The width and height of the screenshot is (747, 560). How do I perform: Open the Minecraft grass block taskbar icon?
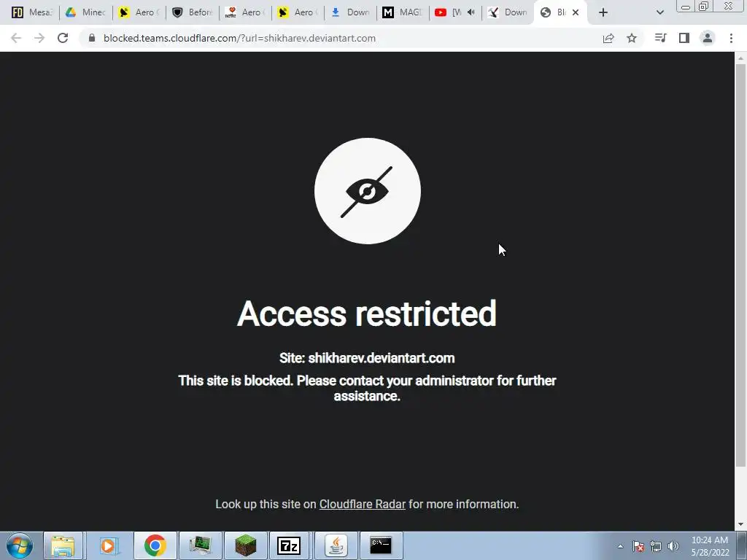coord(245,545)
